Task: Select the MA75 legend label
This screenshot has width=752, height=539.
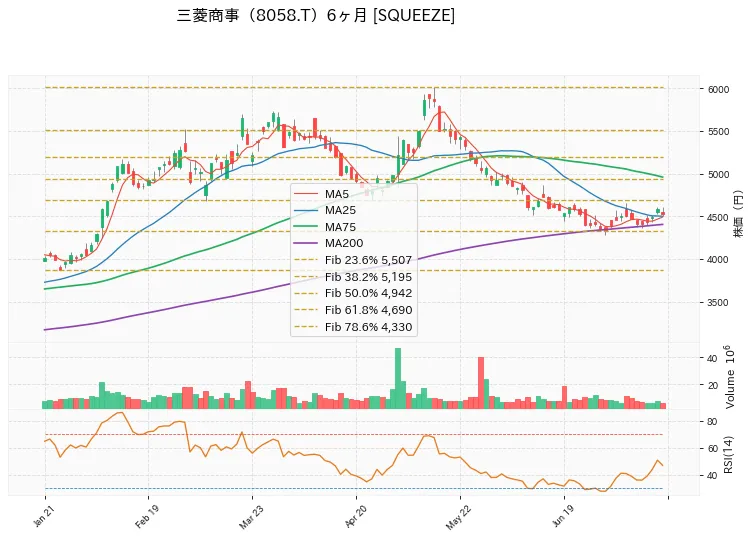Action: (x=340, y=227)
